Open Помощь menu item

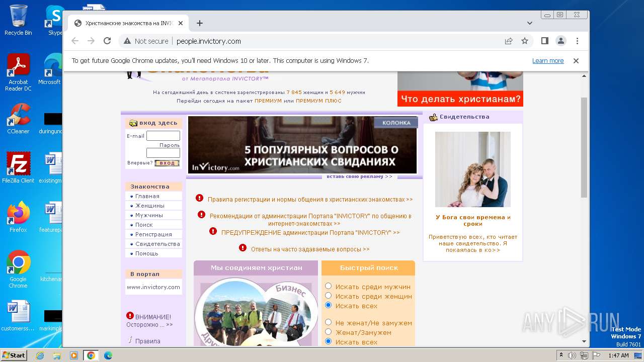[147, 253]
